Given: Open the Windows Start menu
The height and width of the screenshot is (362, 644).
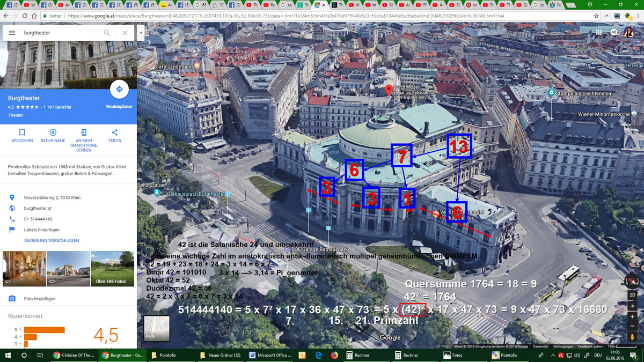Looking at the screenshot, I should 8,356.
